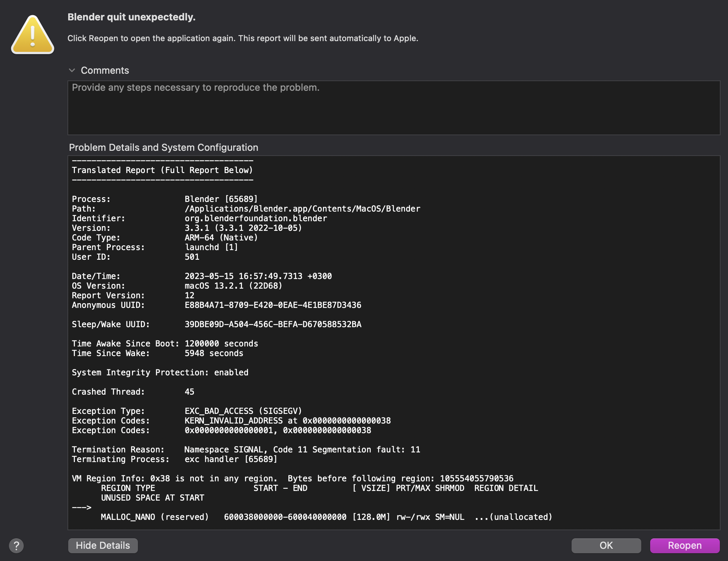Click the 'Click Reopen to open' description text
Screen dimensions: 728x561
[x=242, y=38]
